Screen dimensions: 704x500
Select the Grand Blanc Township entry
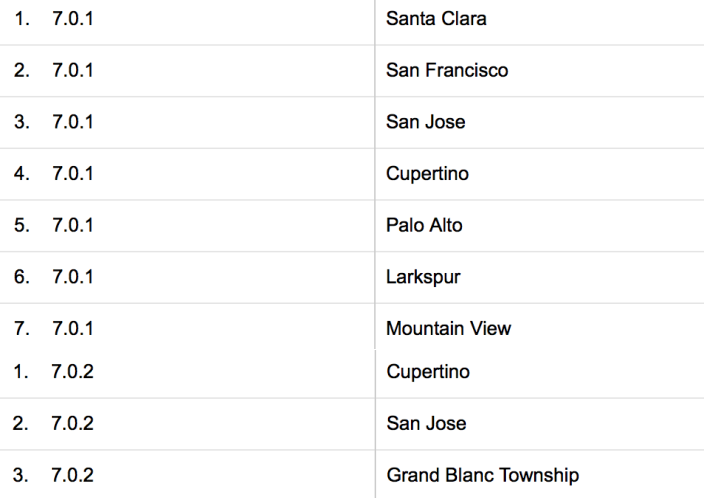coord(482,475)
